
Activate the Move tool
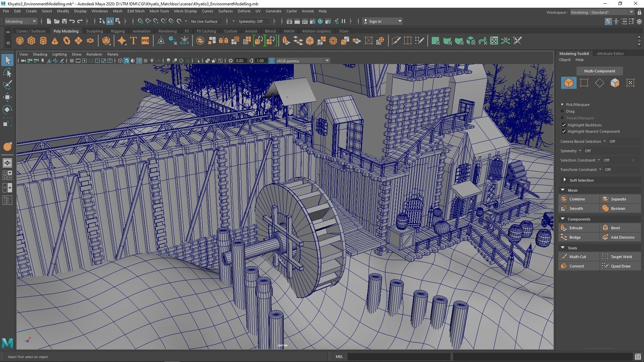tap(7, 97)
